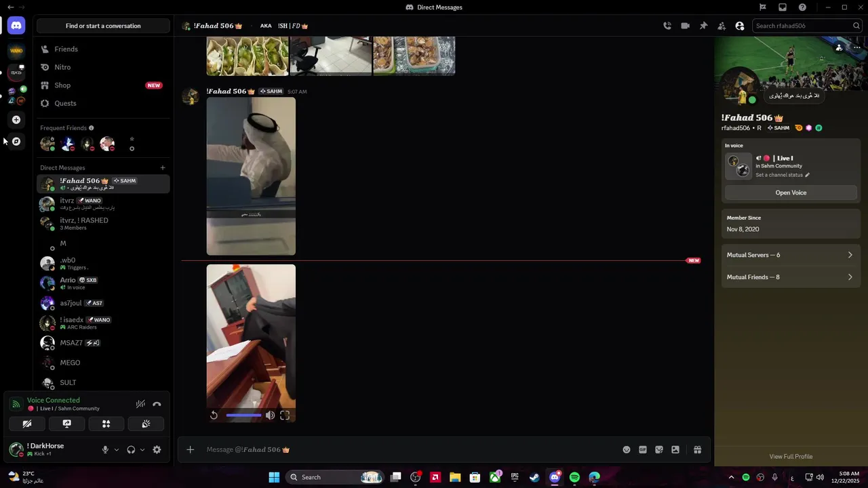
Task: Add friends to this DM
Action: pos(722,26)
